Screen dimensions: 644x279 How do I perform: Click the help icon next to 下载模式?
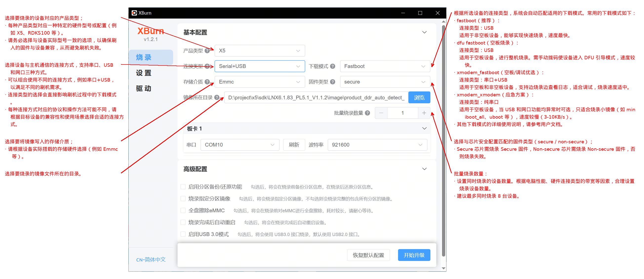pyautogui.click(x=333, y=66)
